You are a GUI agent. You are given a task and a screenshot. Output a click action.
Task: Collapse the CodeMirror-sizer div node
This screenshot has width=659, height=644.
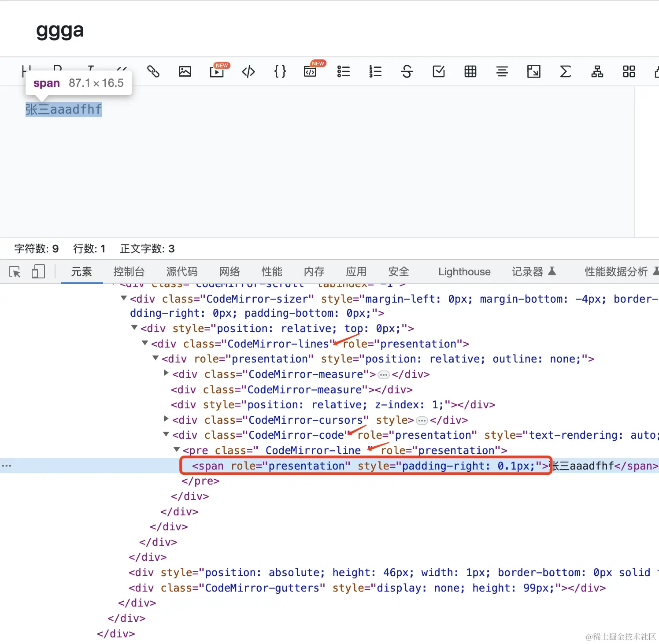pos(124,298)
